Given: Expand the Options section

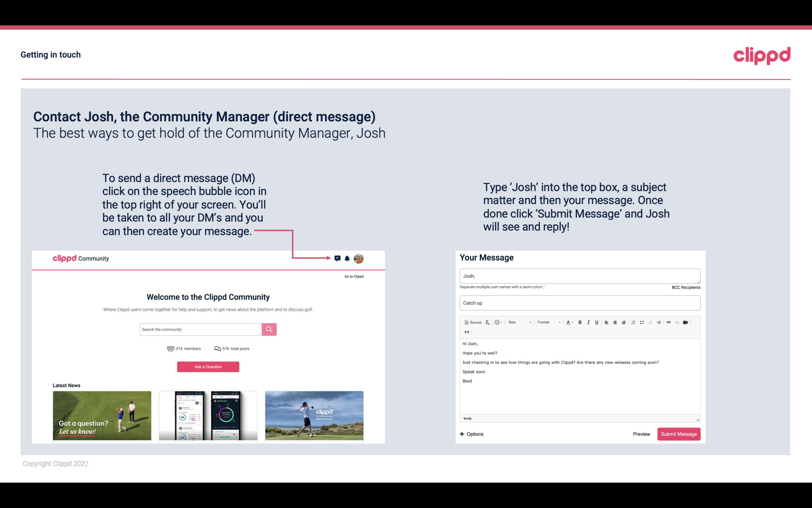Looking at the screenshot, I should [470, 434].
